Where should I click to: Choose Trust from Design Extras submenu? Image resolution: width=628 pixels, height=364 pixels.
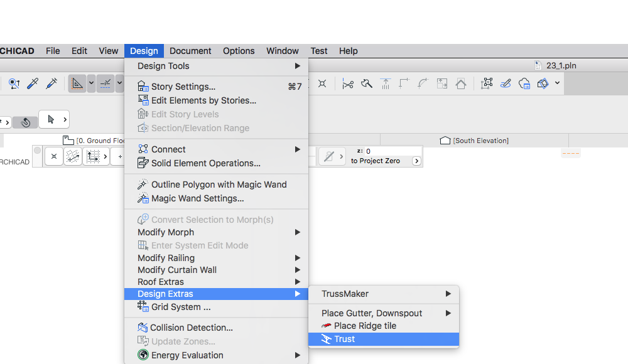coord(344,339)
